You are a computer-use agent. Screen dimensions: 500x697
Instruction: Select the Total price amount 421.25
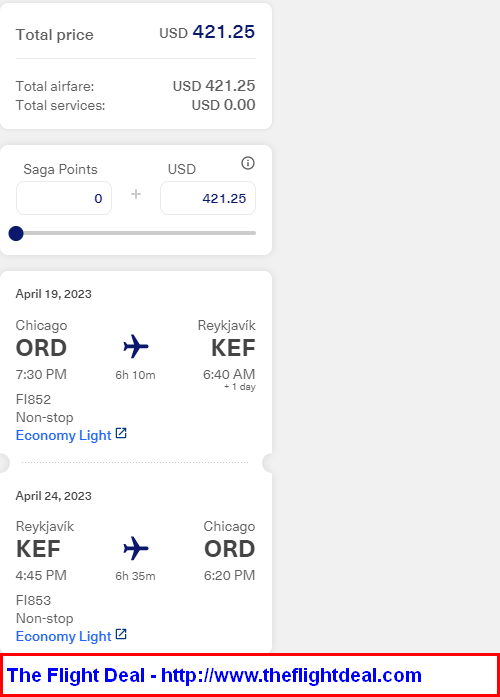(x=224, y=32)
